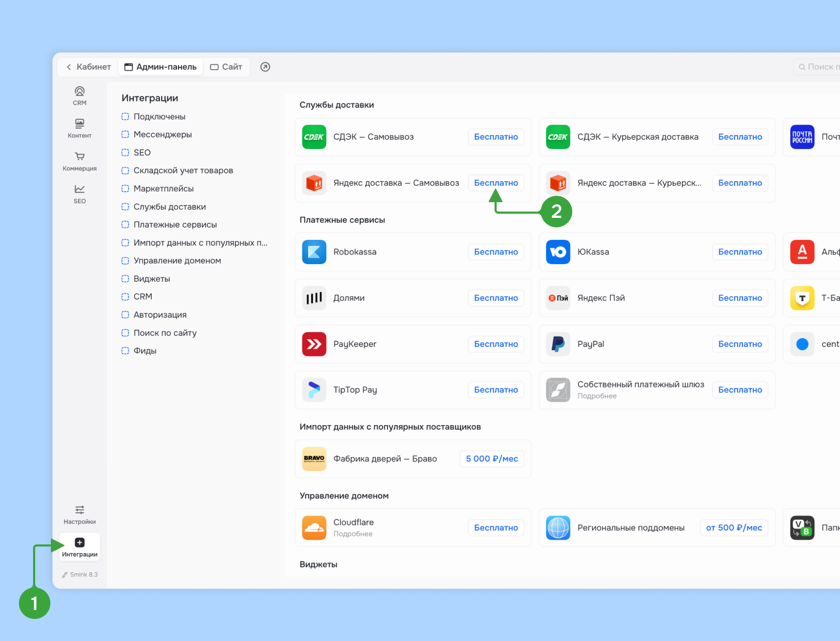Open the Коммерция cart icon section
Screen dimensions: 840x641
(x=80, y=162)
